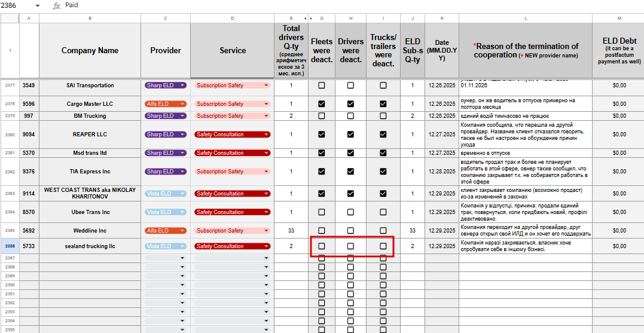Click the Service header cell

coord(233,50)
